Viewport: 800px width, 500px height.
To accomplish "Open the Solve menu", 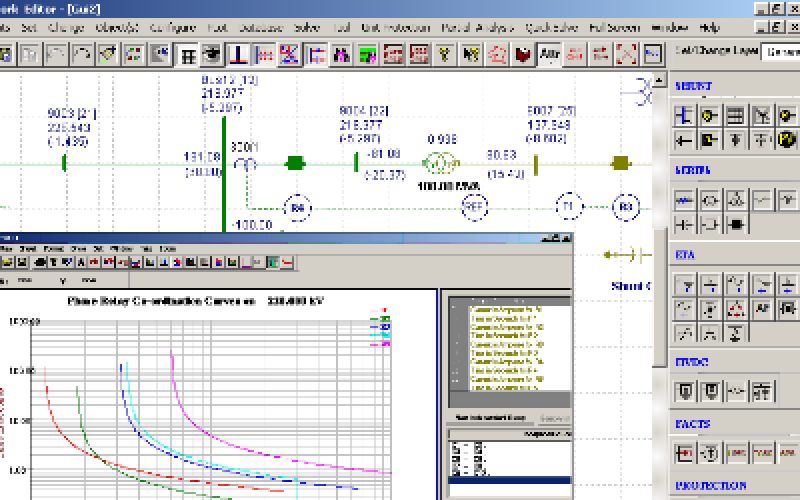I will coord(307,28).
